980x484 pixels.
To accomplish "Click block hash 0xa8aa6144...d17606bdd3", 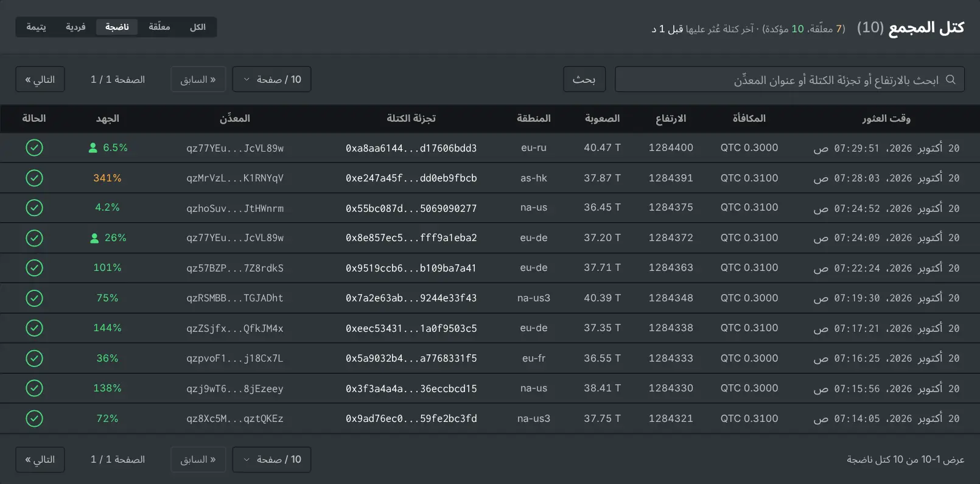I will (411, 148).
